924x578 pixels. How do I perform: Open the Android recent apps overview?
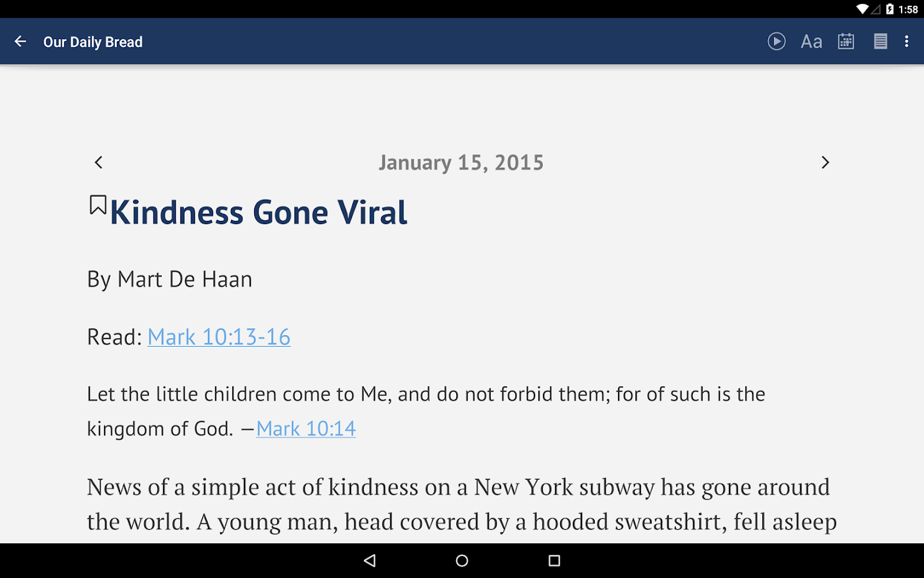point(554,561)
